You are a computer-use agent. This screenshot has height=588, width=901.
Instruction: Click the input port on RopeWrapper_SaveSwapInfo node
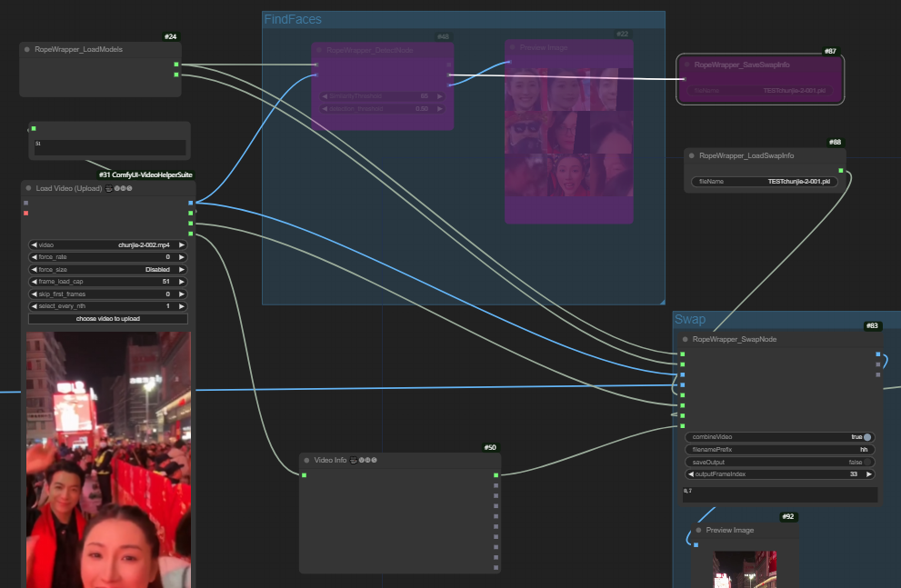pyautogui.click(x=684, y=79)
